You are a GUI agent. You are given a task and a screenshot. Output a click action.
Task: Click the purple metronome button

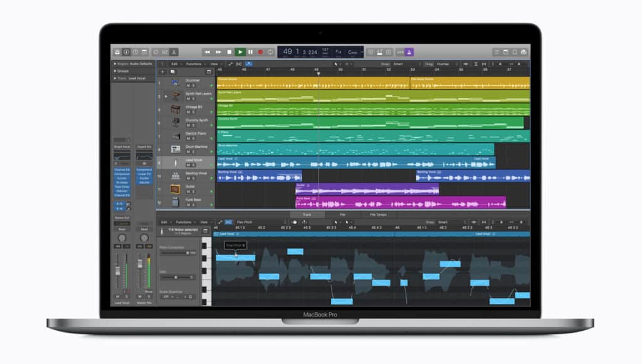409,52
